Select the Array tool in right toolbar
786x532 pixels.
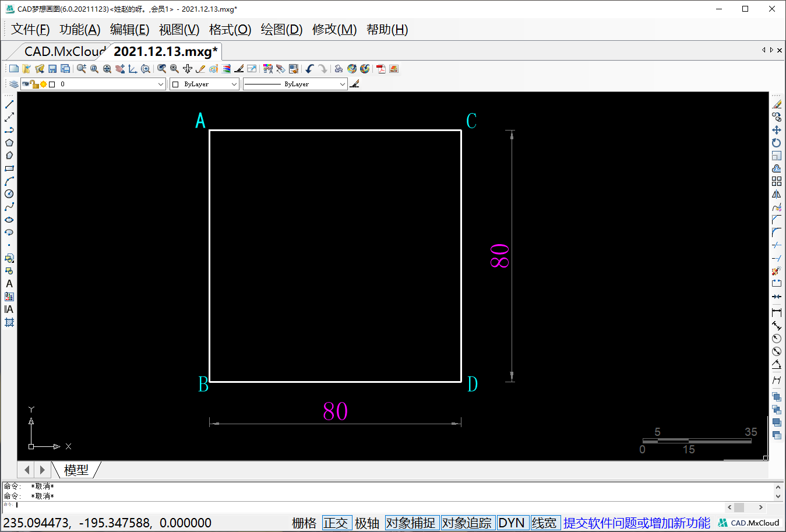[x=777, y=181]
